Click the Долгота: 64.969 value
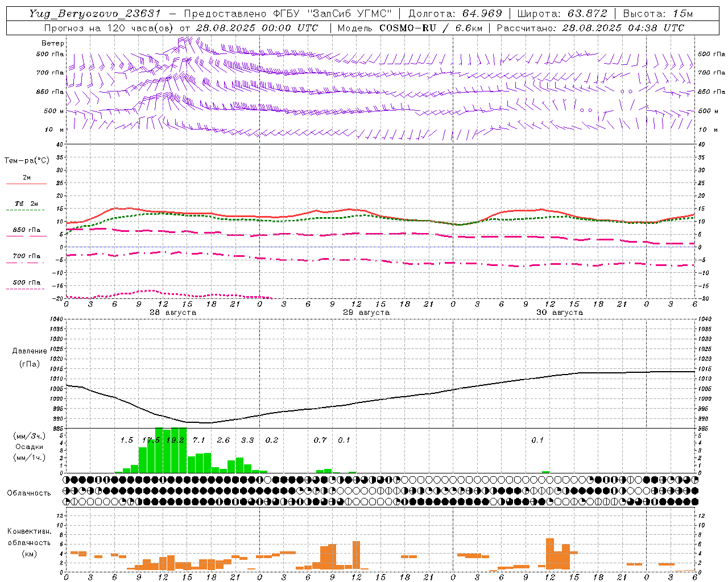 (x=456, y=14)
